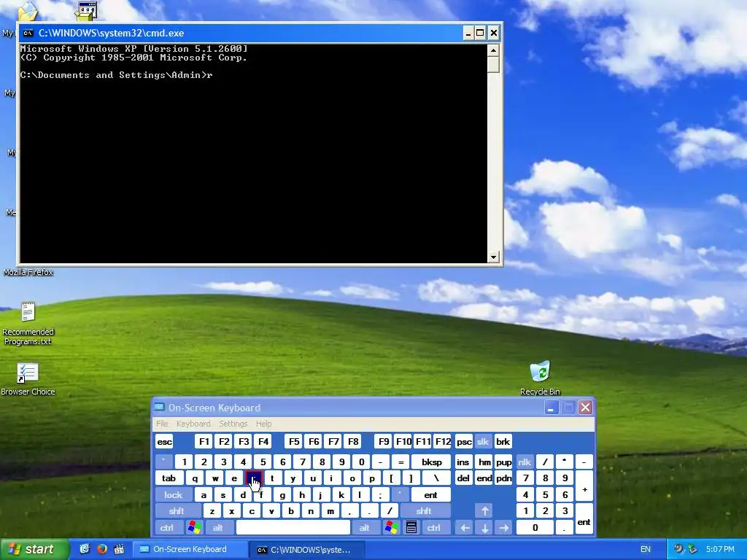Click the letter a key
This screenshot has height=560, width=747.
click(x=204, y=495)
